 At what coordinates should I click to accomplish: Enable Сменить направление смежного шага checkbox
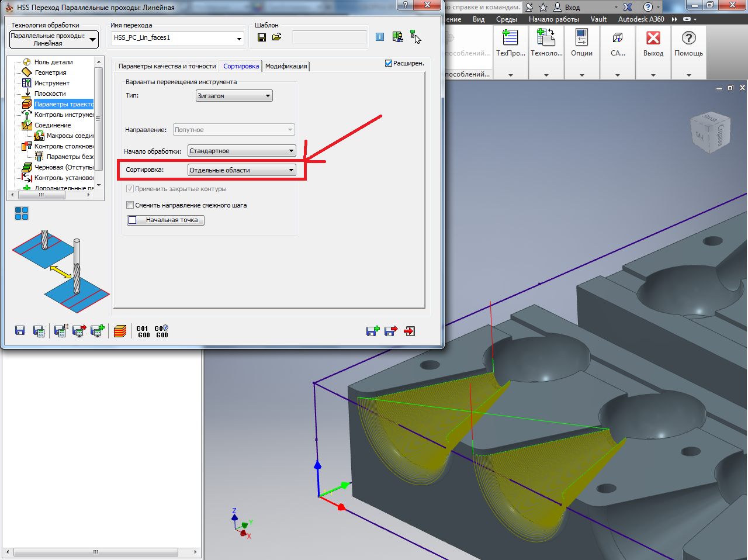pos(130,205)
